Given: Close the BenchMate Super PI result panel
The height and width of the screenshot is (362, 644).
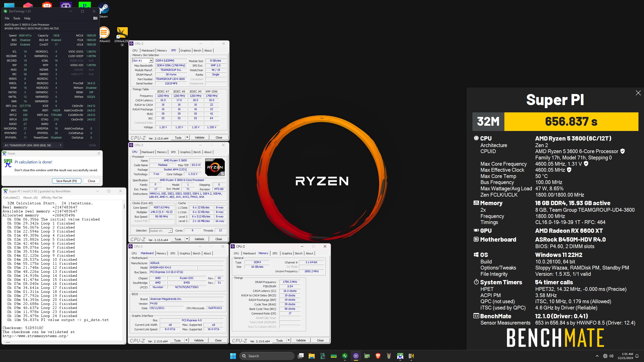Looking at the screenshot, I should pyautogui.click(x=638, y=93).
